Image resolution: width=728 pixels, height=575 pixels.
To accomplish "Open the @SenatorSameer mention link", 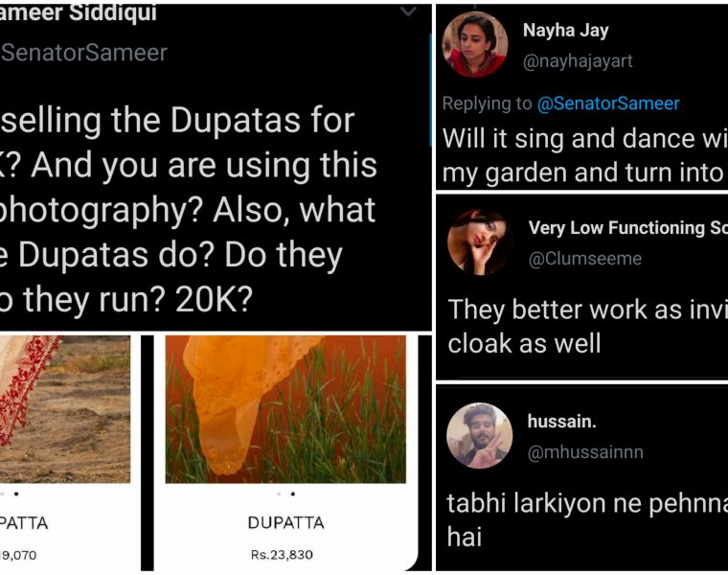I will pyautogui.click(x=607, y=103).
